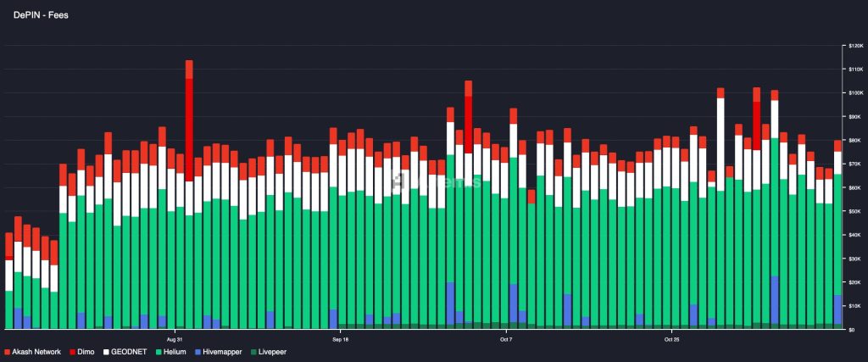The height and width of the screenshot is (362, 868).
Task: Click the tallest red Dimo bar near Aug 31
Action: 189,127
